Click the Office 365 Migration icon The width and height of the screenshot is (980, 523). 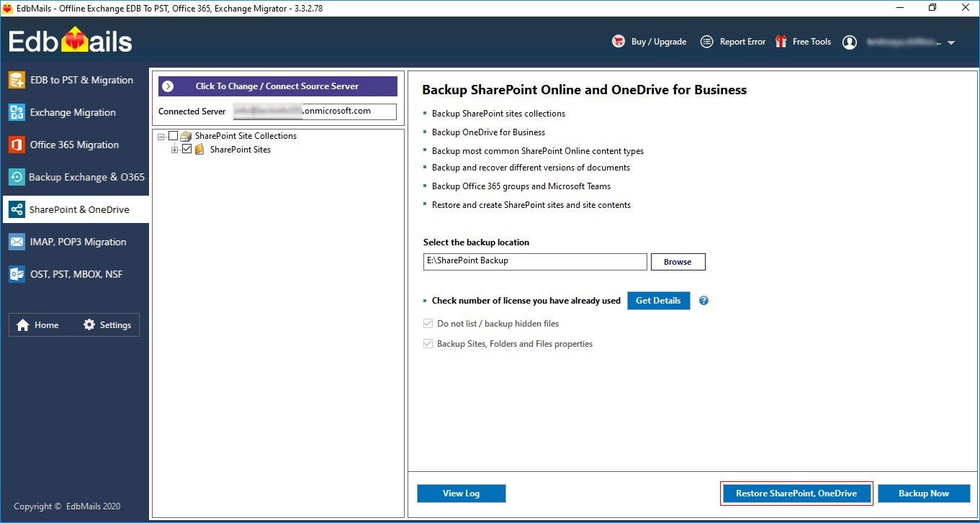(x=17, y=145)
